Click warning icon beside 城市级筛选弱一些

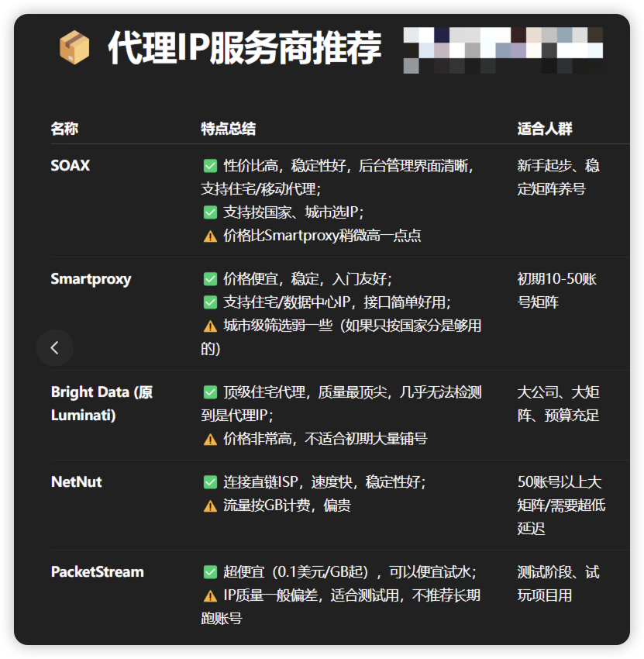(x=210, y=326)
